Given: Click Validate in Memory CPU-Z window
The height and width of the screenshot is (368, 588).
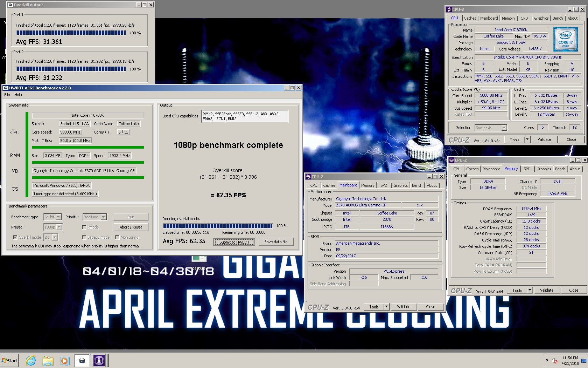Looking at the screenshot, I should pos(546,290).
